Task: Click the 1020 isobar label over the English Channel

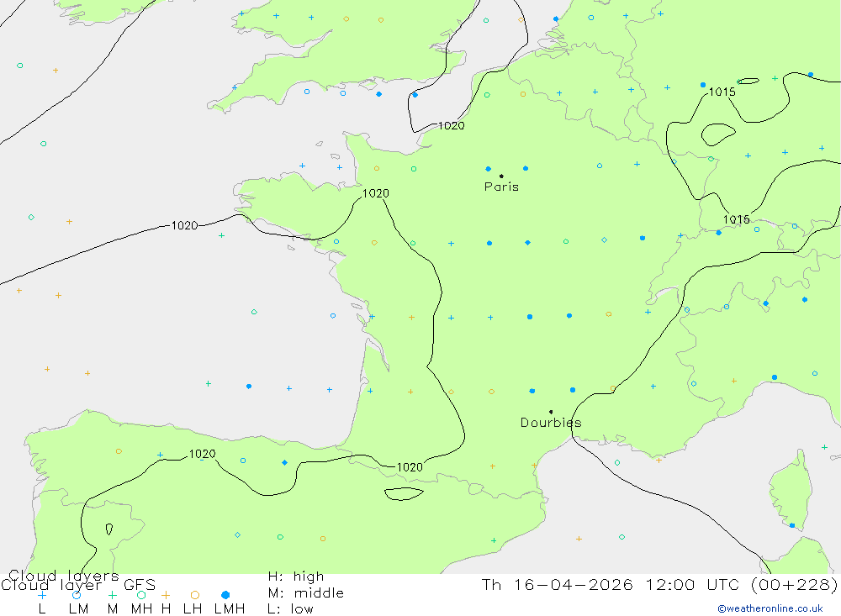Action: (451, 125)
